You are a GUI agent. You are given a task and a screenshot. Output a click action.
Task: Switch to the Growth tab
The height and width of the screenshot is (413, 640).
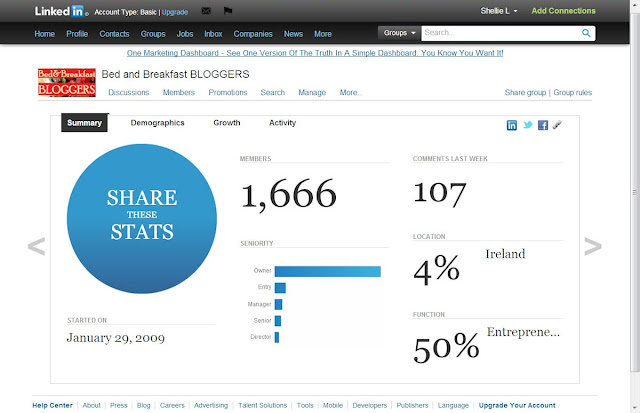(227, 123)
